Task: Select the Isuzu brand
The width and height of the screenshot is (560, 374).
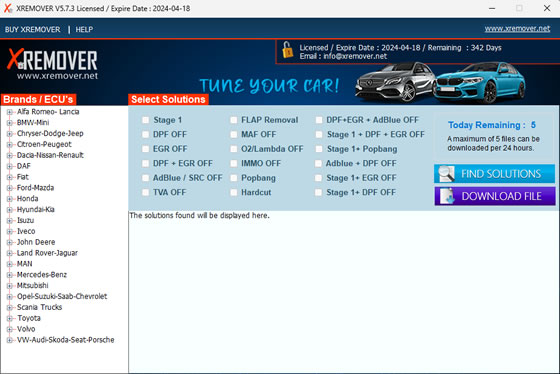Action: pos(25,220)
